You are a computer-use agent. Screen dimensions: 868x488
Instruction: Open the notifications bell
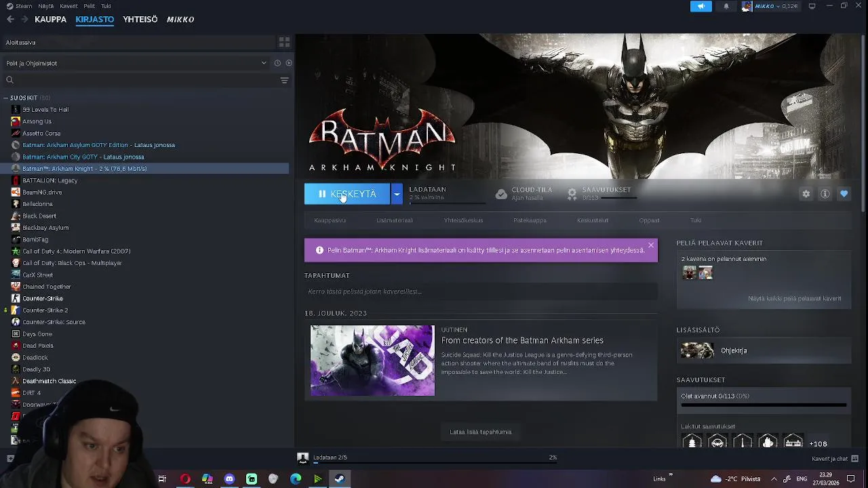(x=726, y=6)
